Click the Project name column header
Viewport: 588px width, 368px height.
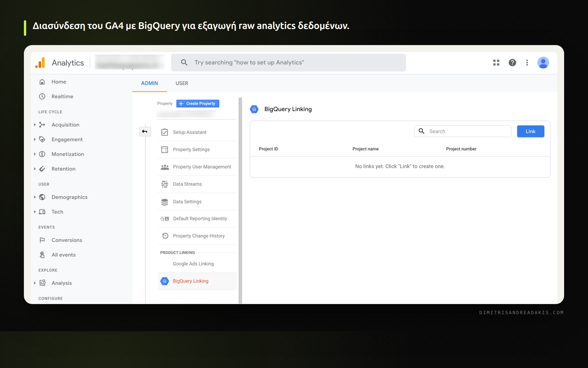[365, 149]
